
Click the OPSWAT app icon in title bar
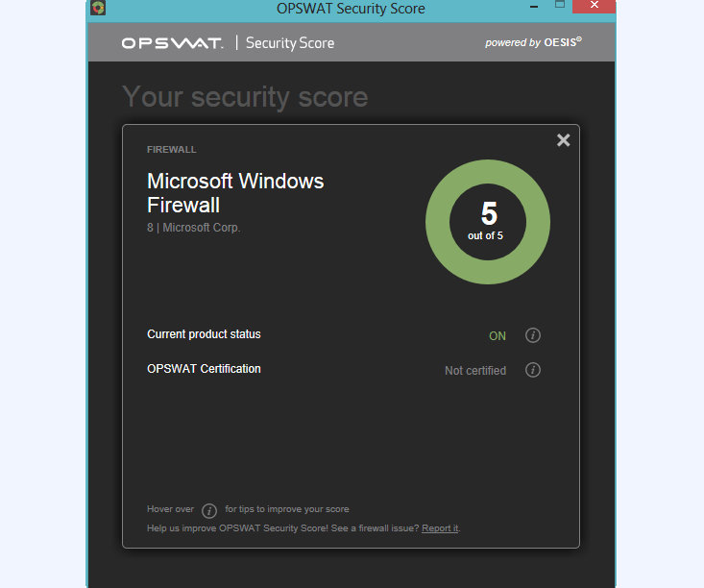(x=98, y=8)
